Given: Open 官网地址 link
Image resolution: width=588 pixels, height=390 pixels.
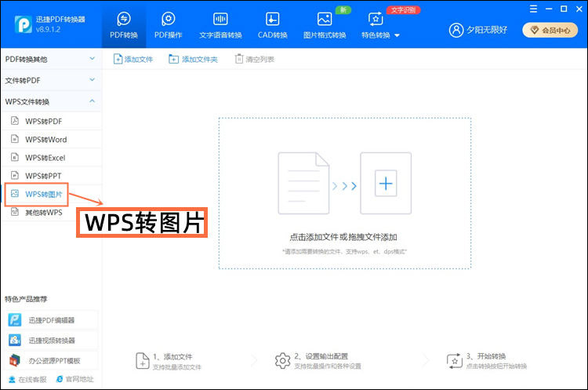Looking at the screenshot, I should 74,379.
